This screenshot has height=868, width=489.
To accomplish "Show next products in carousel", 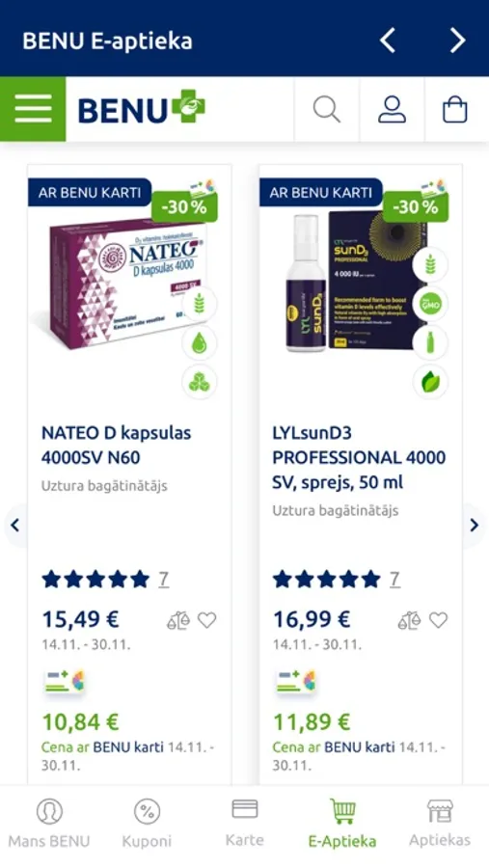I will click(x=474, y=525).
